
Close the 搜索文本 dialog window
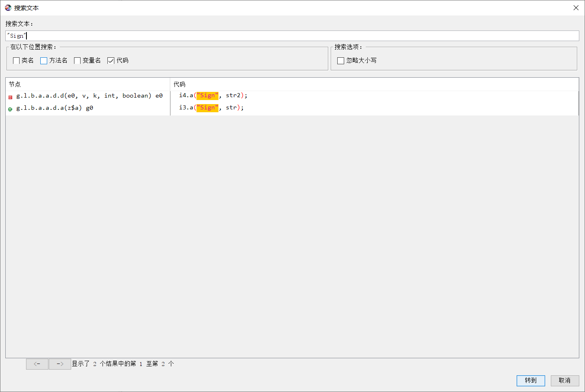click(576, 8)
